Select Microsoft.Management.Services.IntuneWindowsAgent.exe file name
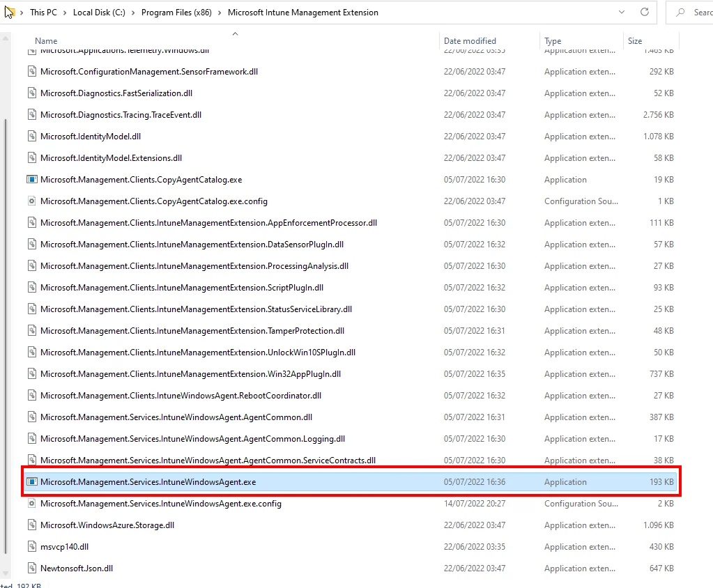The height and width of the screenshot is (588, 713). tap(148, 481)
